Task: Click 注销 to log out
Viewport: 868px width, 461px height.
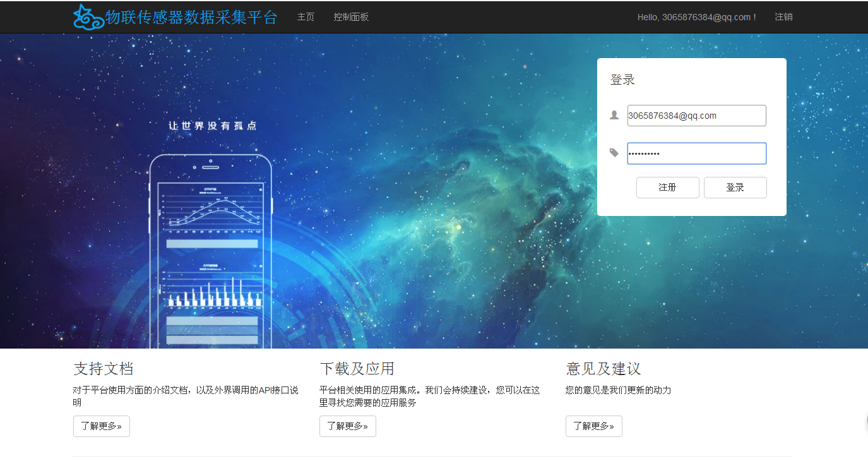Action: click(783, 17)
